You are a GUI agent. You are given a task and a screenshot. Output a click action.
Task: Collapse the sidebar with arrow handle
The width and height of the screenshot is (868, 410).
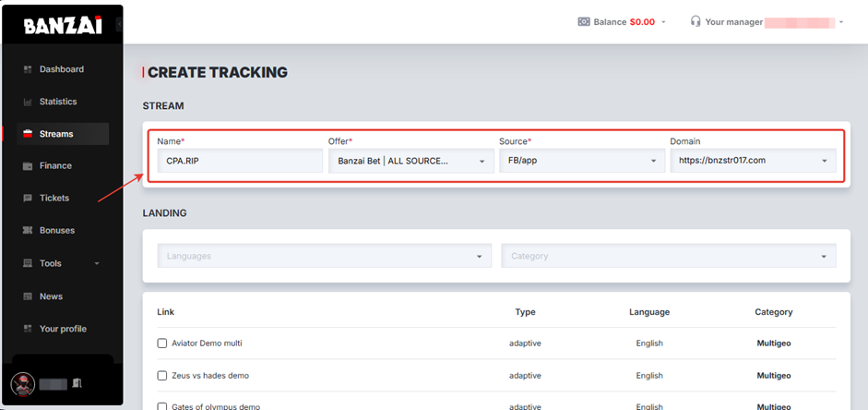click(120, 25)
